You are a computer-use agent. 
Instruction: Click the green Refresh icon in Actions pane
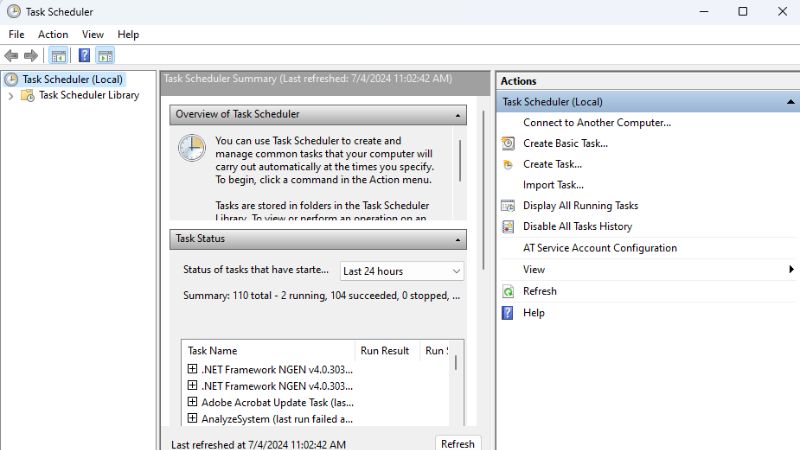point(508,291)
